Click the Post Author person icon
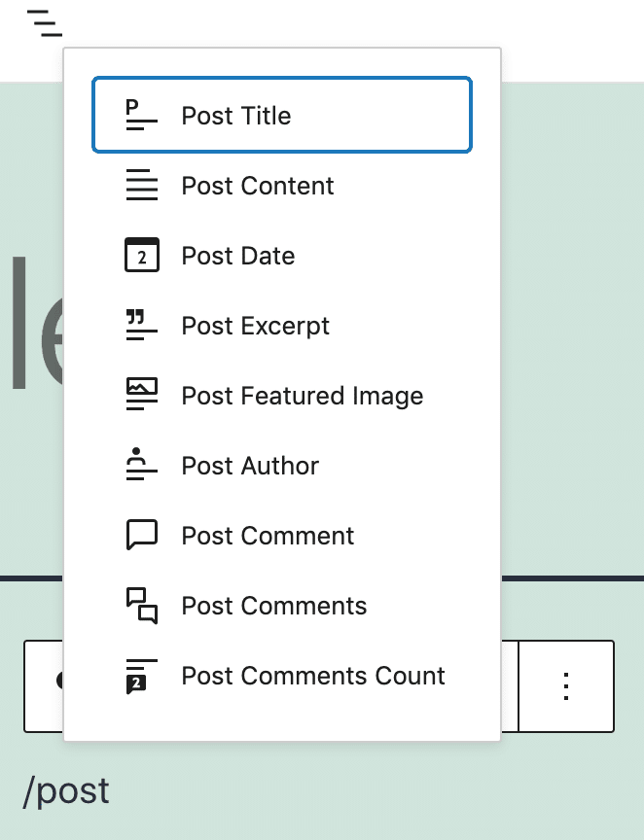This screenshot has width=644, height=840. tap(142, 466)
